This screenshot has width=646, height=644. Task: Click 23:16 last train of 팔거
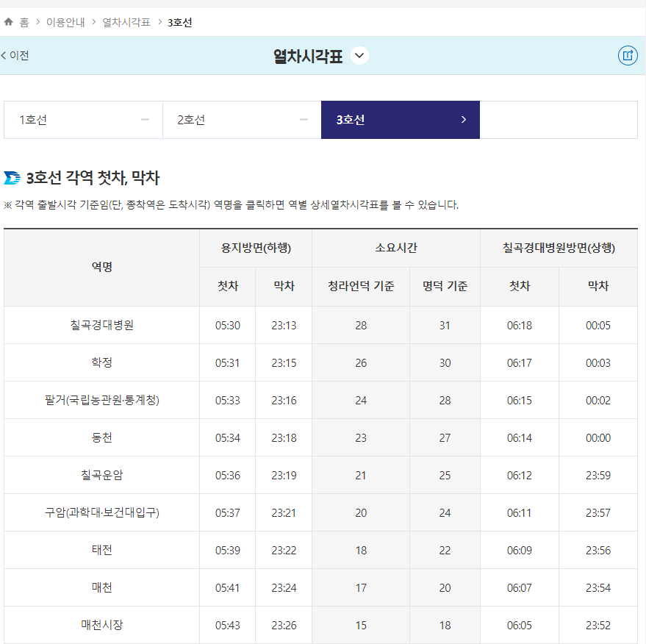tap(284, 401)
